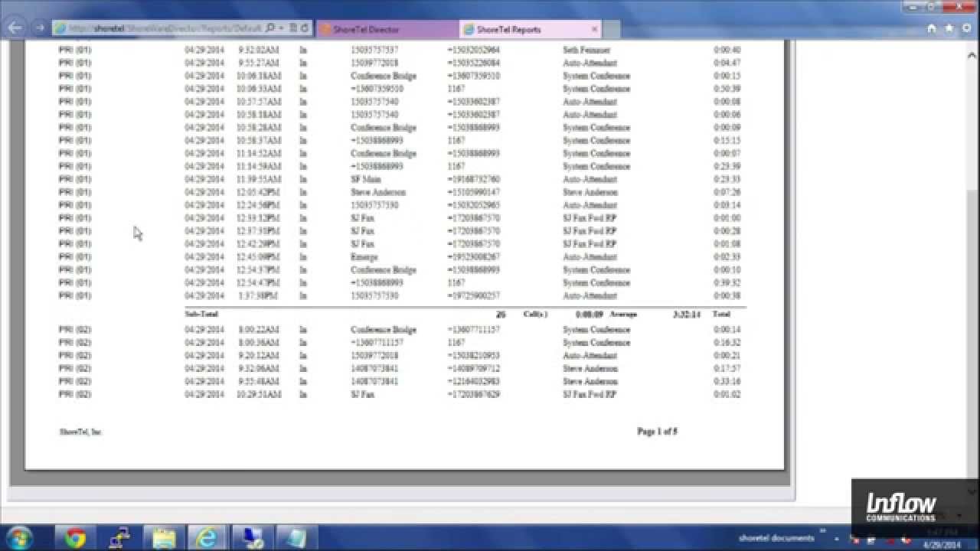
Task: Click the 'Emerge' cell at 12:45 PM
Action: point(364,257)
